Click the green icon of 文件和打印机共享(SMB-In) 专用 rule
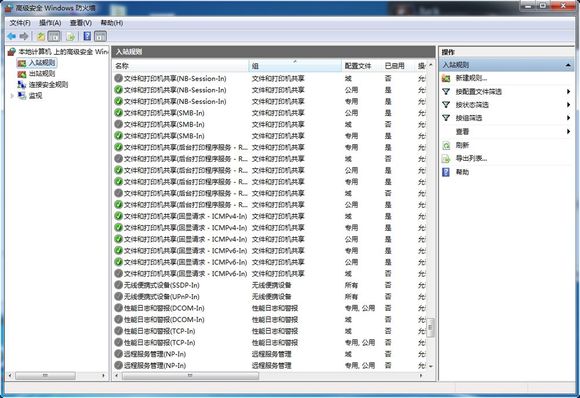580x398 pixels. click(x=118, y=136)
